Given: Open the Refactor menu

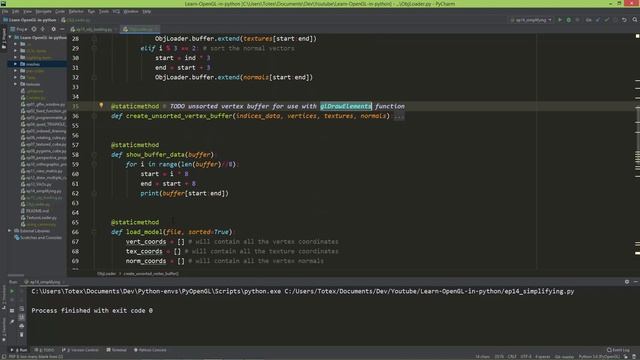Looking at the screenshot, I should point(76,11).
